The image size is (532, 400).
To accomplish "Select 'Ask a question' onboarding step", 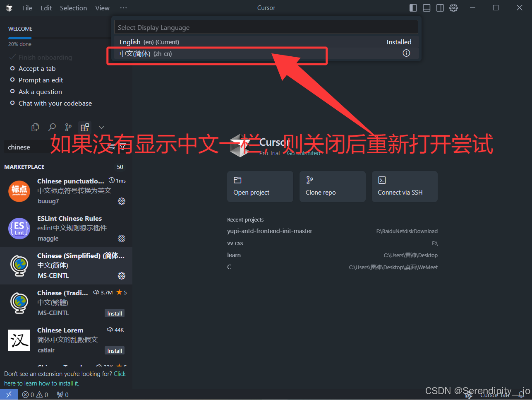I will [40, 92].
